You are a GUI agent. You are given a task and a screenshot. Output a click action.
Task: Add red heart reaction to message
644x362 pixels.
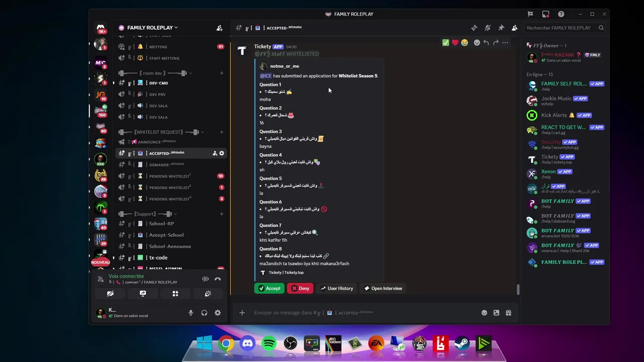(x=455, y=43)
